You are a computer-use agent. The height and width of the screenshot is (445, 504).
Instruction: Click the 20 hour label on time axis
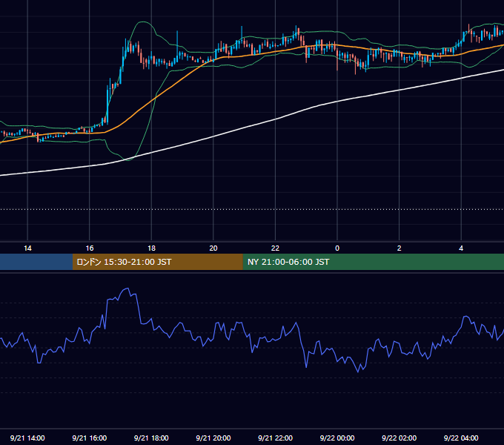tap(213, 248)
